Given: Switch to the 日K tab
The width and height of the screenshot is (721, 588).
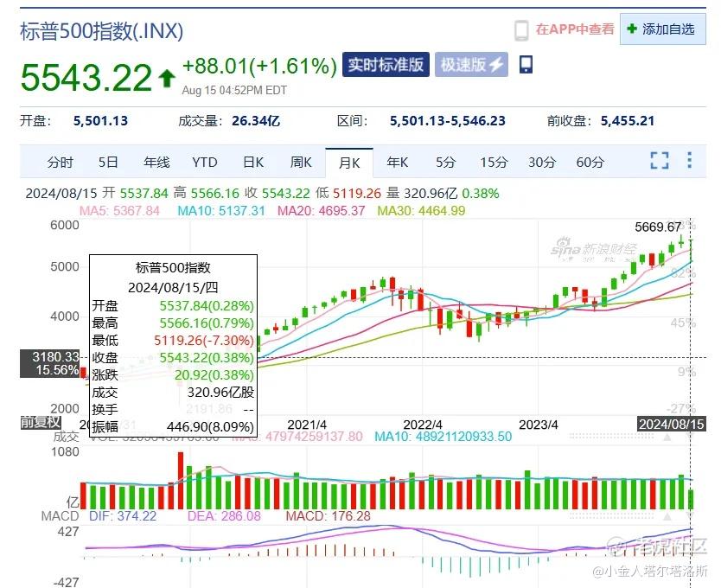Looking at the screenshot, I should point(253,163).
